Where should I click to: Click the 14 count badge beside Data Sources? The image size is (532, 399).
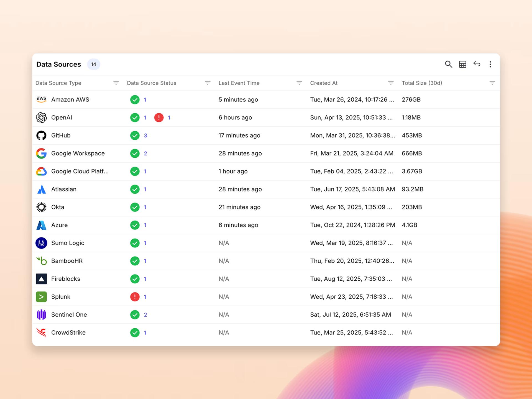pos(94,64)
